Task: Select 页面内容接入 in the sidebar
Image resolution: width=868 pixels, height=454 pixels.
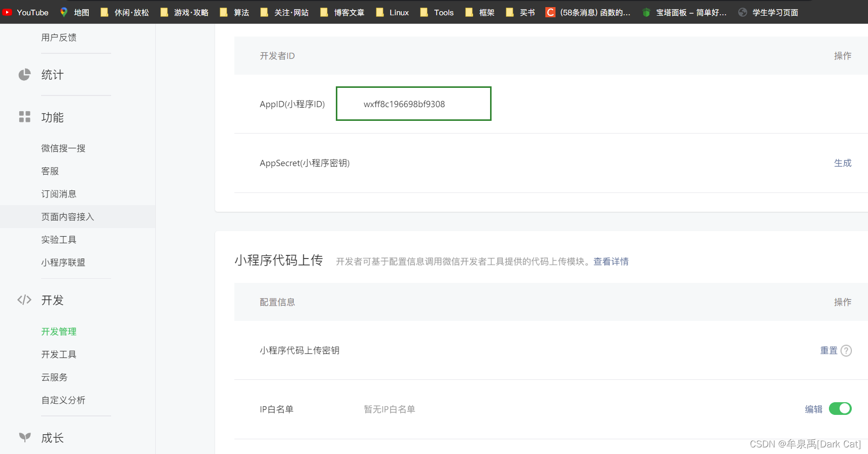Action: click(x=78, y=216)
